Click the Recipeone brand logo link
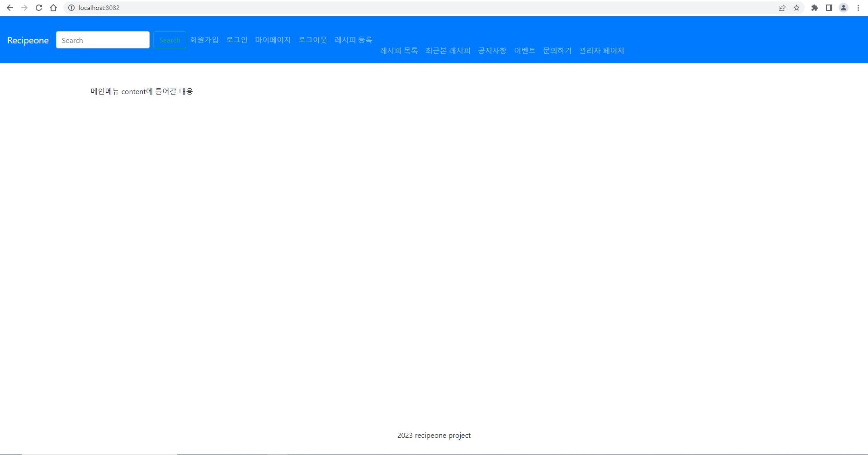Screen dimensions: 868x455 (x=28, y=40)
